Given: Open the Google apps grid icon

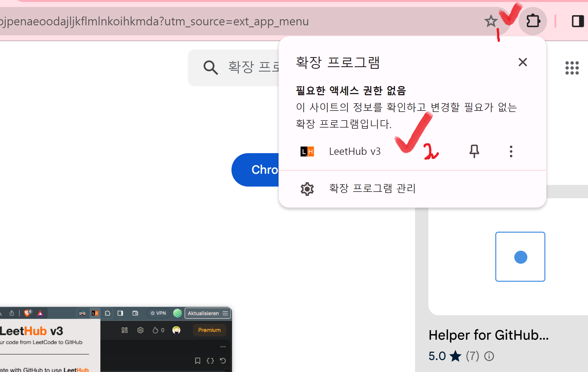Looking at the screenshot, I should 572,68.
